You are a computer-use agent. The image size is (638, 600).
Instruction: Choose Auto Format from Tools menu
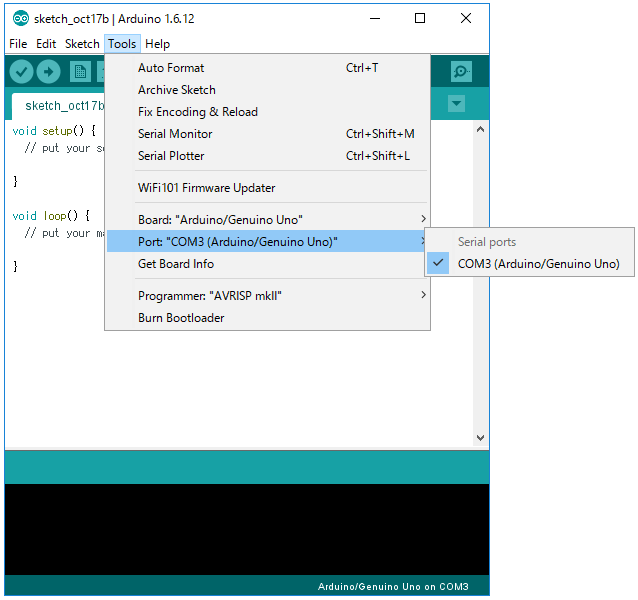(267, 68)
